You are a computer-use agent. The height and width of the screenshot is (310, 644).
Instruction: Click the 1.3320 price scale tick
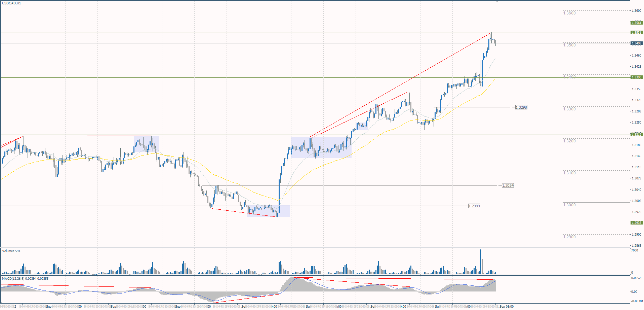637,100
